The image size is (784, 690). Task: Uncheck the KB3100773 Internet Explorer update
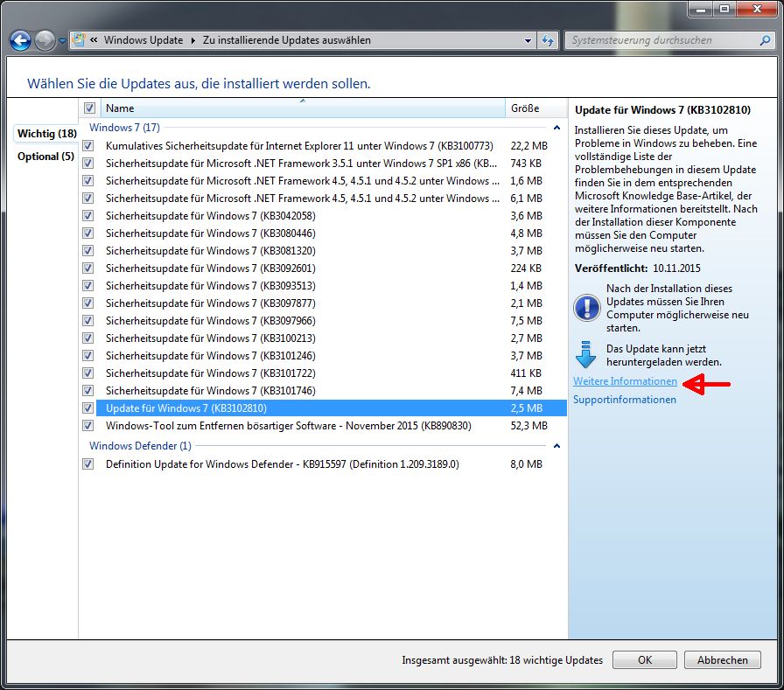88,145
